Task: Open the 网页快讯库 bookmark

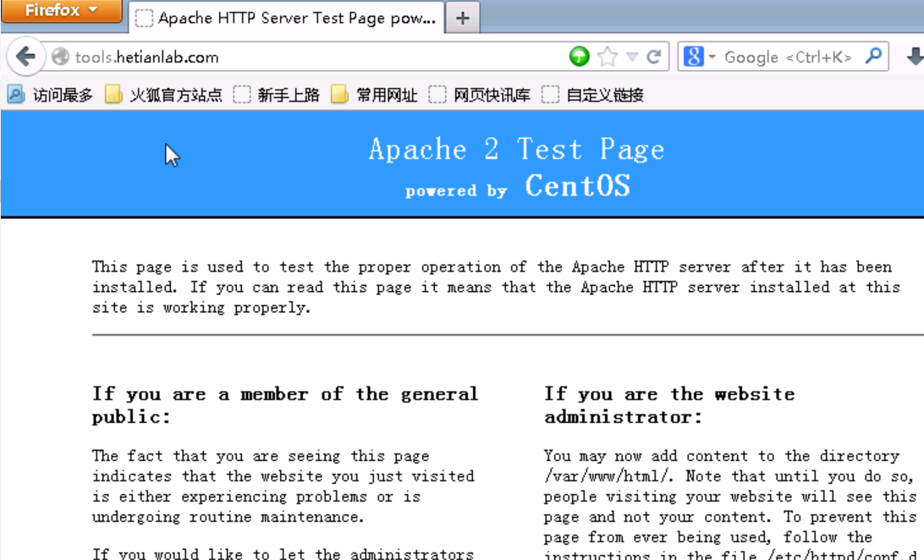Action: 479,95
